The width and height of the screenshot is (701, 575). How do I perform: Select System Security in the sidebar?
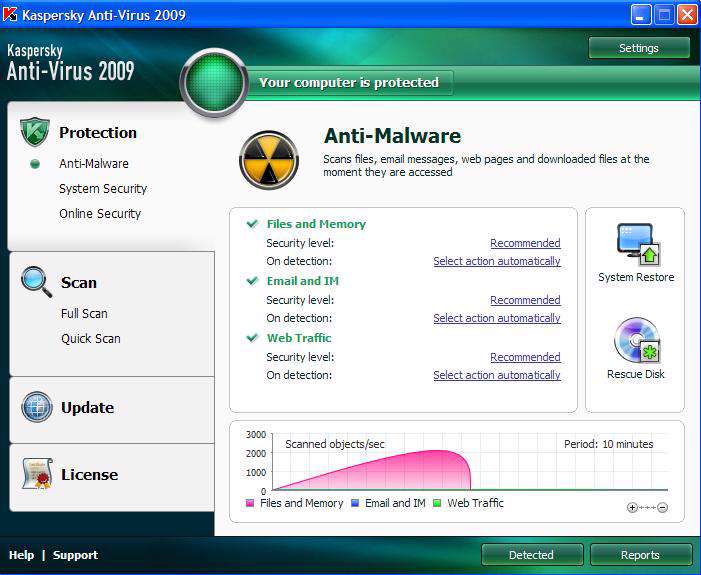click(x=103, y=189)
